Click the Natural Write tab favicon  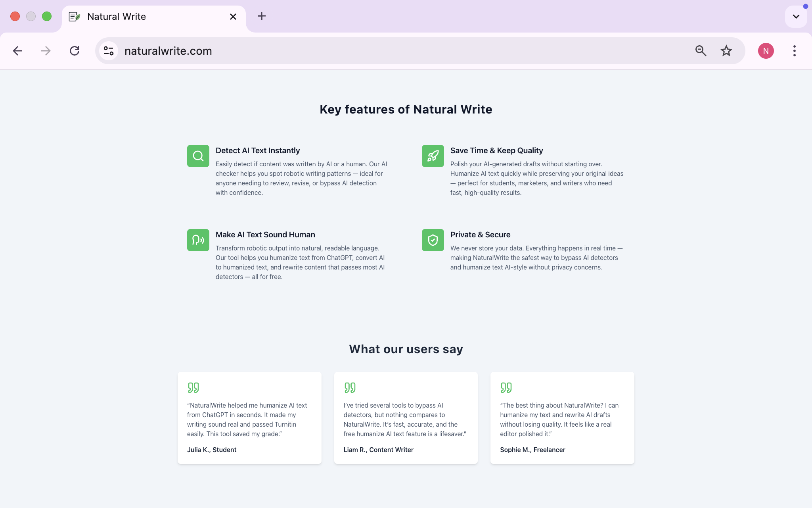pyautogui.click(x=75, y=17)
